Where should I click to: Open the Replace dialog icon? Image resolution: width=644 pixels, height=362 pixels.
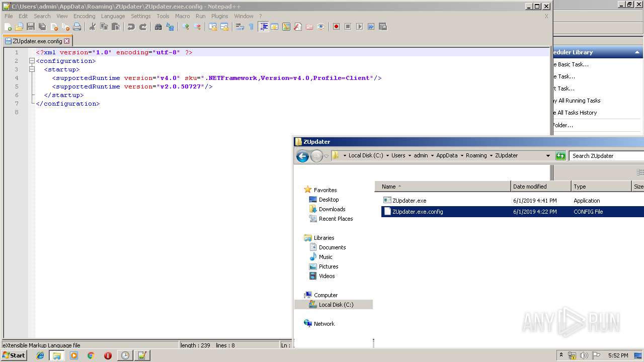coord(170,27)
